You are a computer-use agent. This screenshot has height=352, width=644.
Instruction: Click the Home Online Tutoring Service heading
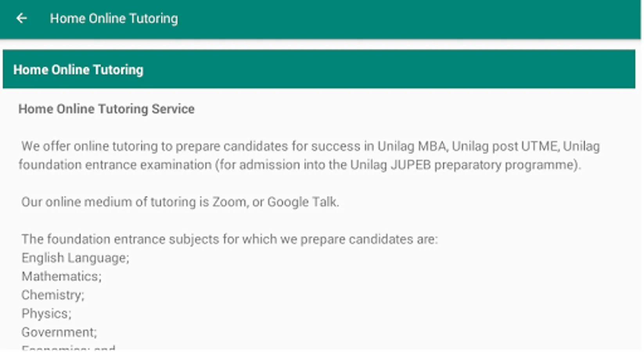coord(106,109)
